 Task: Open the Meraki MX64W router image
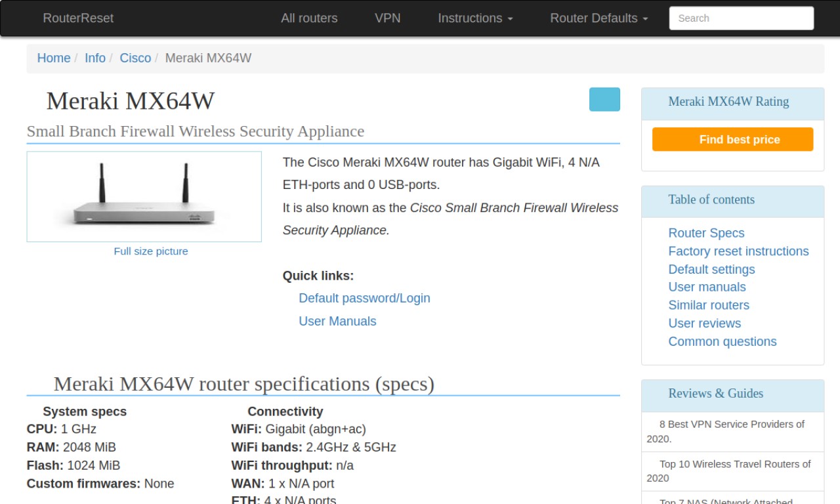click(x=144, y=197)
